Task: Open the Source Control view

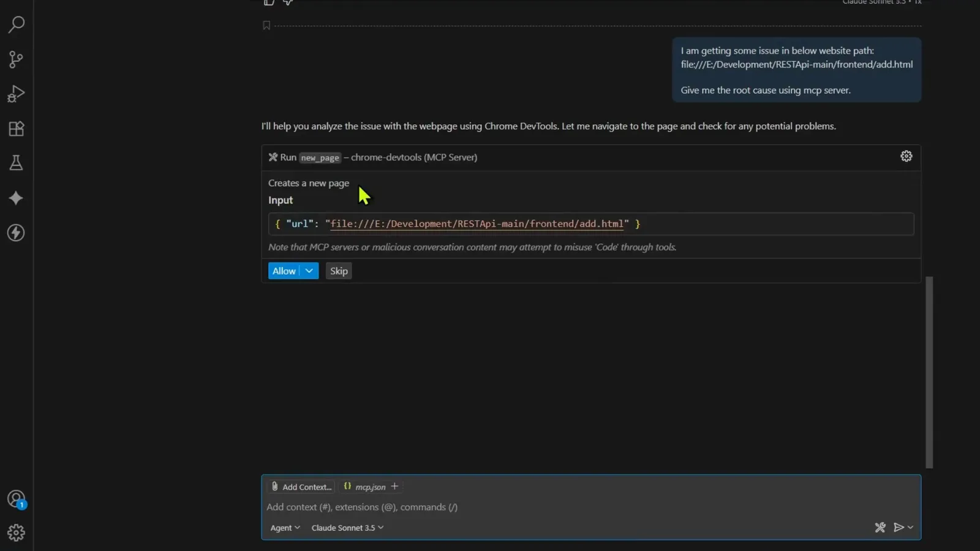Action: pos(16,59)
